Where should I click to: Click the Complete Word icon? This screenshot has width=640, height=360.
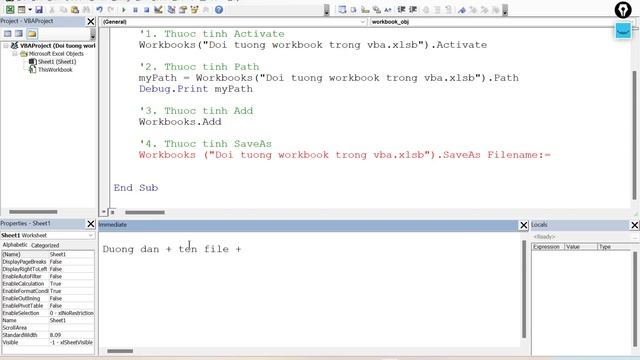coord(388,9)
